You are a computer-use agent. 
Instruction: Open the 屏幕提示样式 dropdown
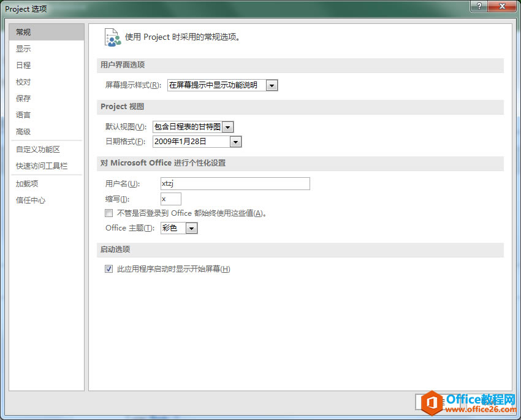click(x=272, y=85)
